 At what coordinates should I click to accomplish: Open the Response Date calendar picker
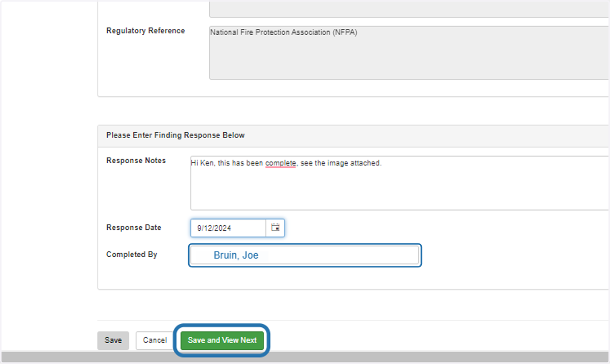coord(276,228)
